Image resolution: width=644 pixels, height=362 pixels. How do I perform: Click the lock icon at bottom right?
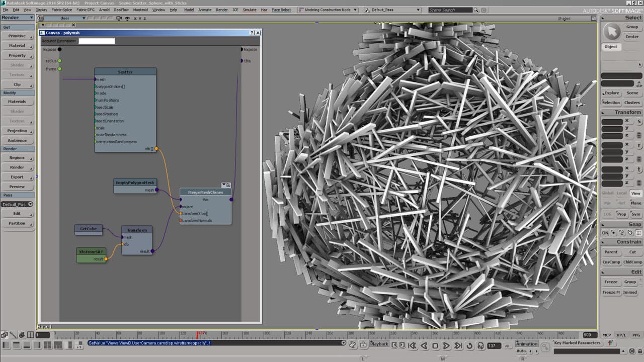click(639, 351)
